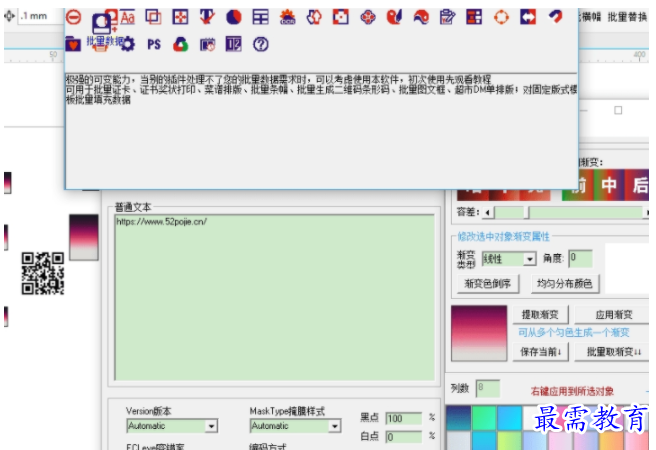Viewport: 656px width, 450px height.
Task: Open the question mark help icon
Action: (x=261, y=44)
